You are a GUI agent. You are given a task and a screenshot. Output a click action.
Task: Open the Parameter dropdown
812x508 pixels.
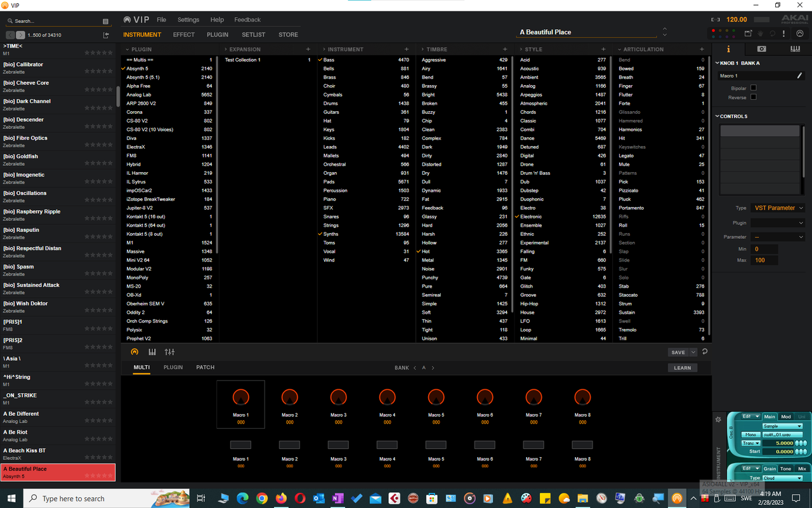(778, 237)
